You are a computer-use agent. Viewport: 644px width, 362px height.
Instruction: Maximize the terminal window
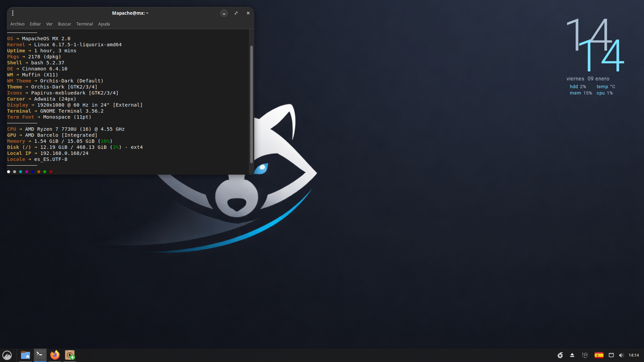point(236,13)
